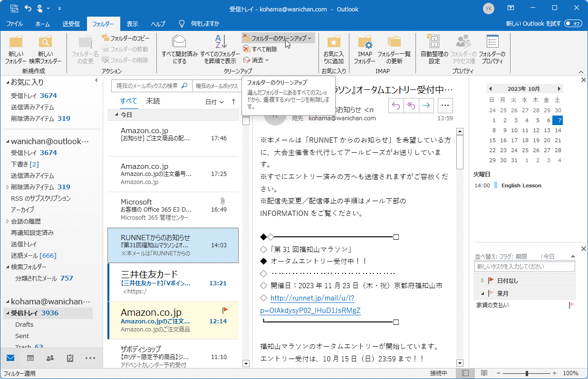Open the Folder Cleanup (フォルダーのクリーンアップ) dropdown

(x=278, y=38)
